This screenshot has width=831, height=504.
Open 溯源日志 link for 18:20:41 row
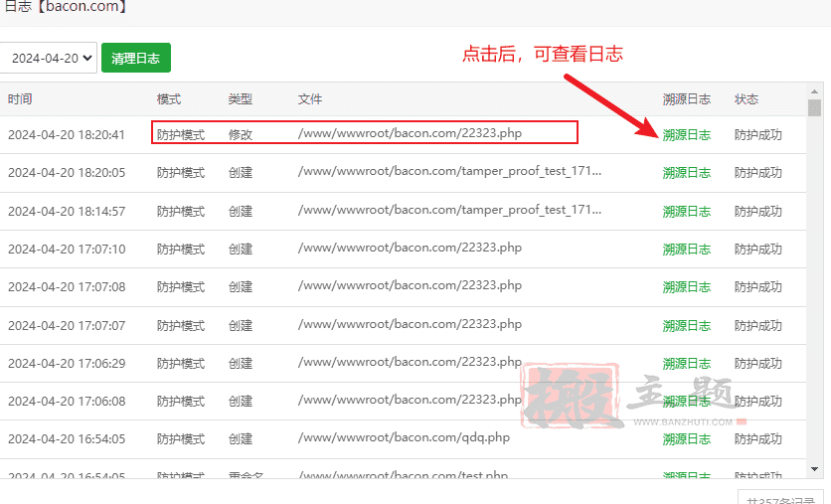point(686,135)
